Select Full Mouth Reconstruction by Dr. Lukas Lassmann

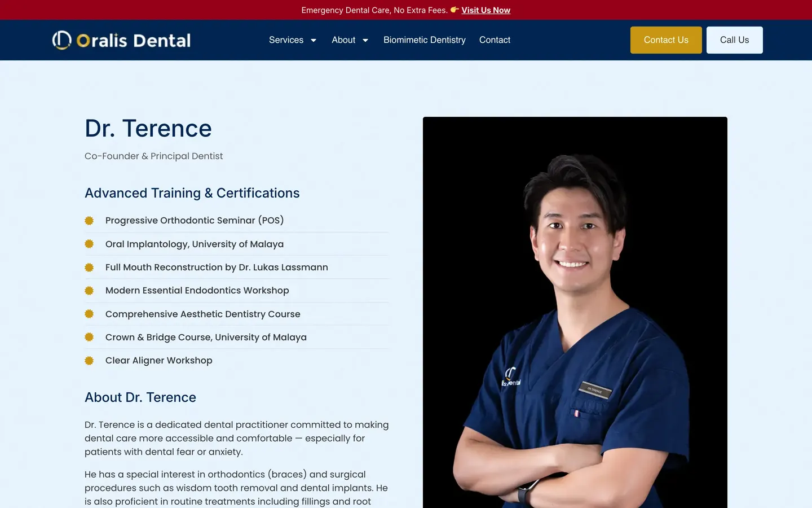pos(217,267)
